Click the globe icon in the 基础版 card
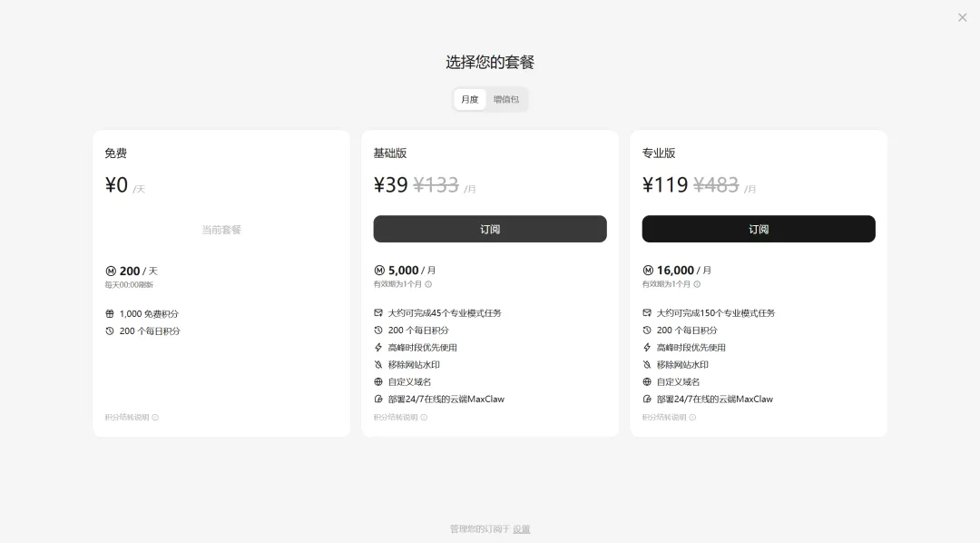Image resolution: width=980 pixels, height=543 pixels. [x=378, y=381]
